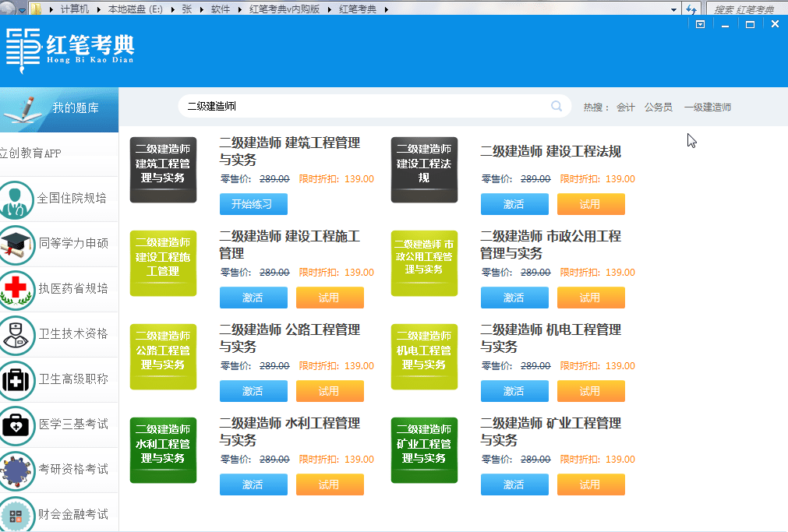
Task: Click 试用 for 市政公用工程管理与实务
Action: point(591,298)
